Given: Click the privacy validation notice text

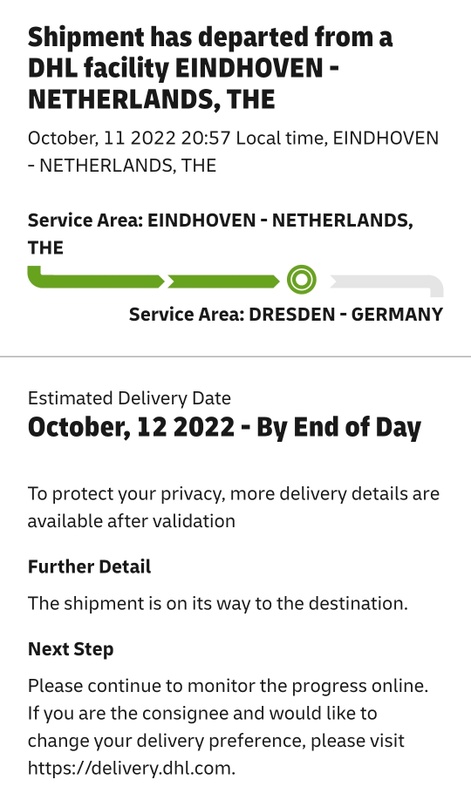Looking at the screenshot, I should tap(233, 507).
